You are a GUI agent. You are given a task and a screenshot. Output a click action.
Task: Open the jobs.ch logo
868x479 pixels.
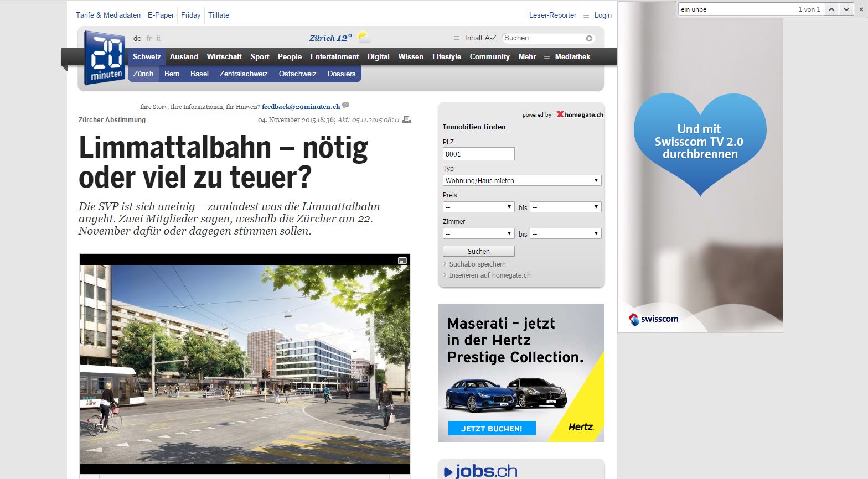(480, 471)
